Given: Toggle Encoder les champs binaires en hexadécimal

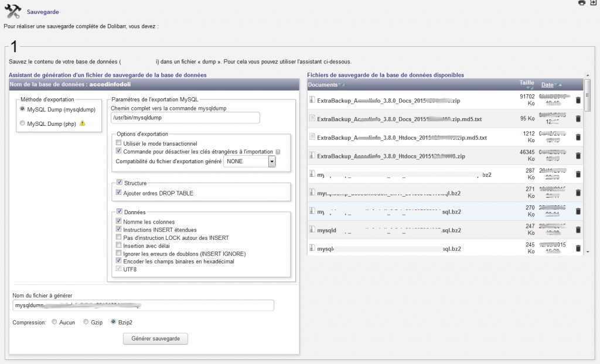Looking at the screenshot, I should click(118, 261).
